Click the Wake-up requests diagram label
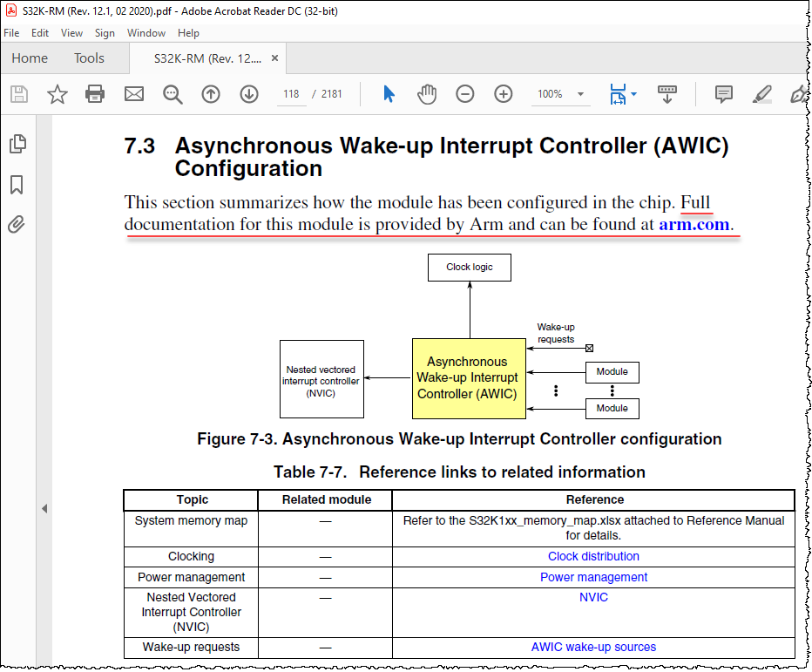The width and height of the screenshot is (812, 672). (x=556, y=333)
